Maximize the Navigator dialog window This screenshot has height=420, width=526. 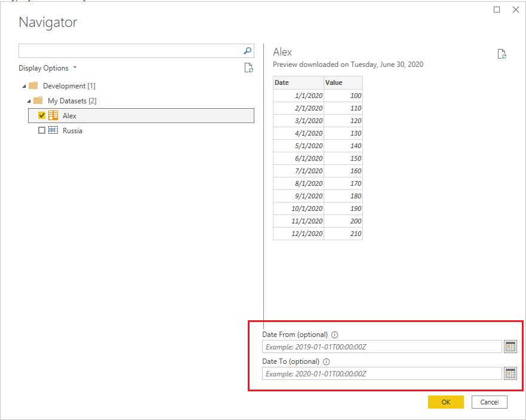click(497, 10)
